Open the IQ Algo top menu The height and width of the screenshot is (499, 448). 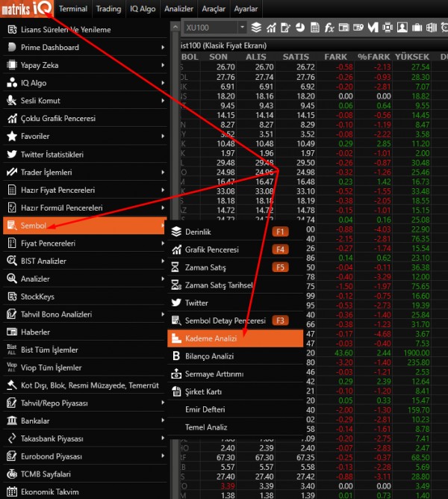pos(143,9)
